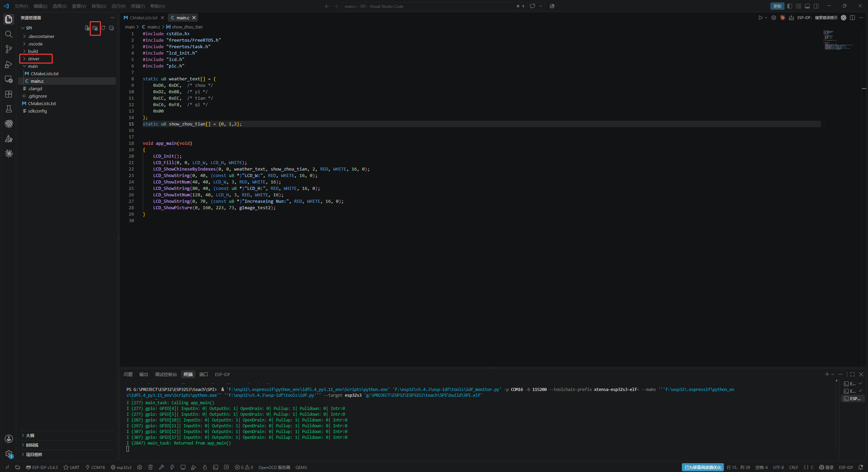Open Source Control view
This screenshot has width=868, height=472.
click(9, 49)
